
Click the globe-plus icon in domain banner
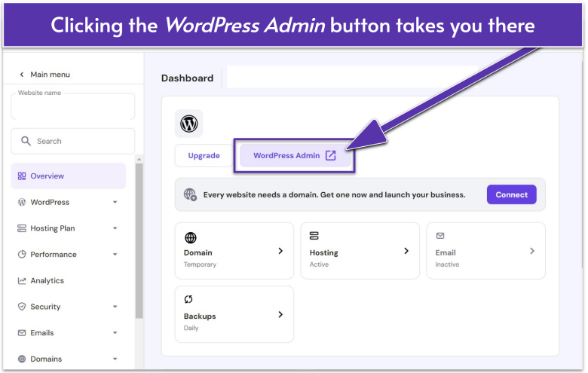tap(191, 194)
